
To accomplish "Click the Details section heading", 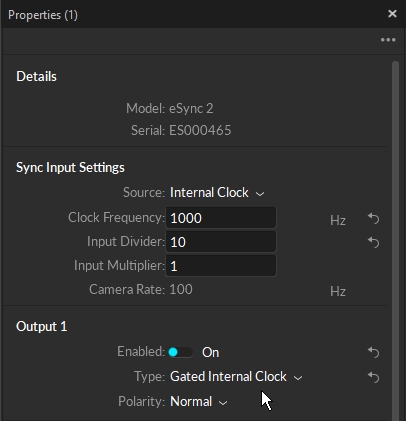I will pyautogui.click(x=36, y=76).
